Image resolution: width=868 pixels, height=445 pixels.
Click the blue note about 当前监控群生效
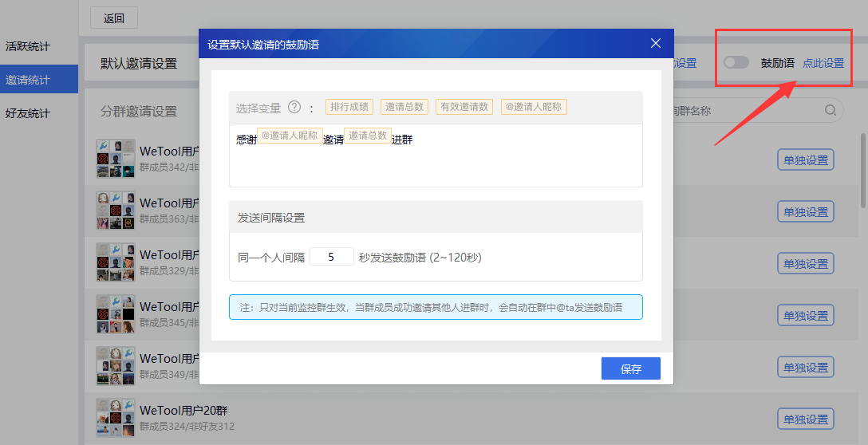point(436,307)
